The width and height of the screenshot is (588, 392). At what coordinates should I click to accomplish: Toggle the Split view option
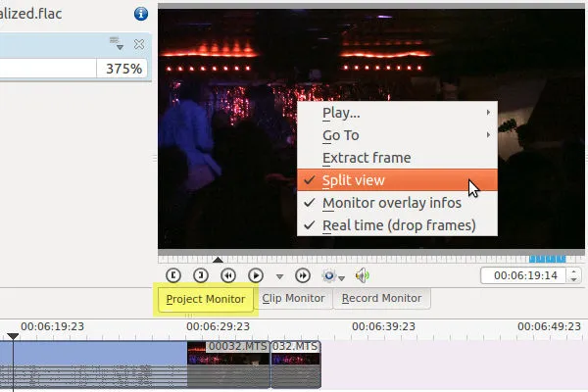397,180
